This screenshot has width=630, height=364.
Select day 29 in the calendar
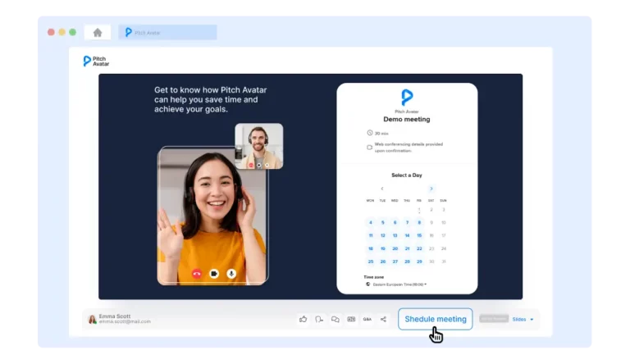(x=419, y=262)
